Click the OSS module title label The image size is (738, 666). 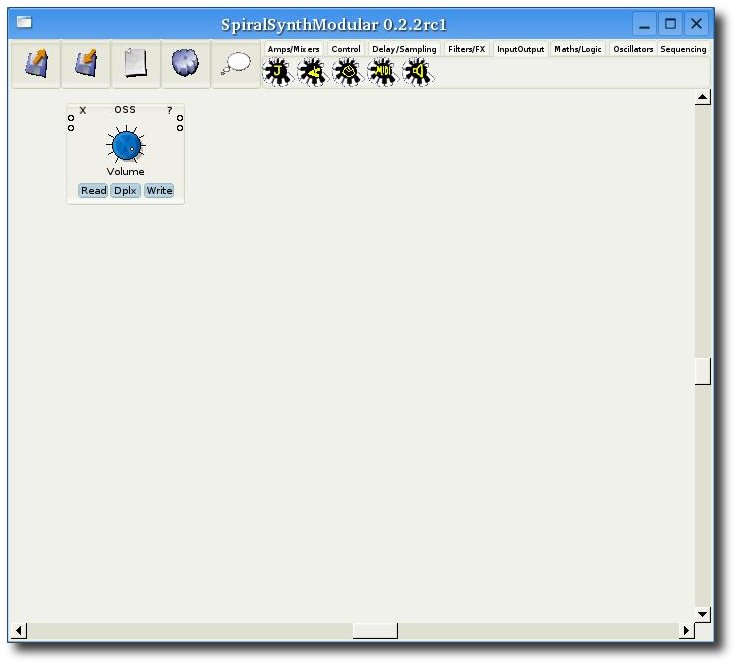(125, 110)
